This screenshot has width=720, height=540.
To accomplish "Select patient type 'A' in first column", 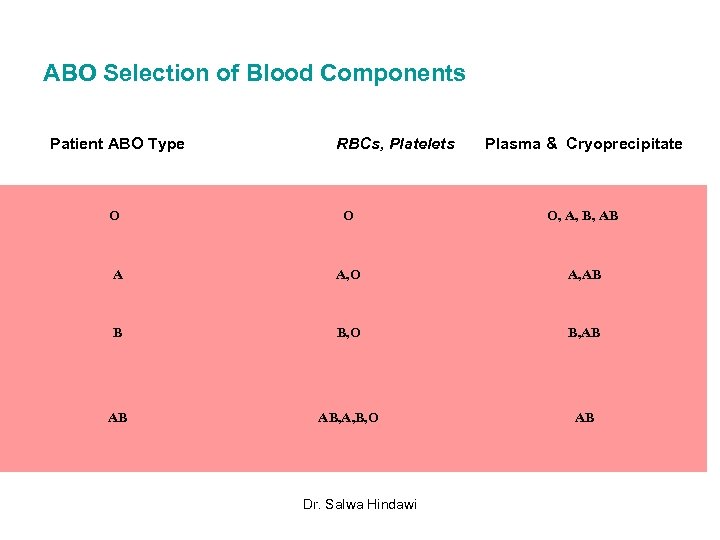I will [118, 275].
